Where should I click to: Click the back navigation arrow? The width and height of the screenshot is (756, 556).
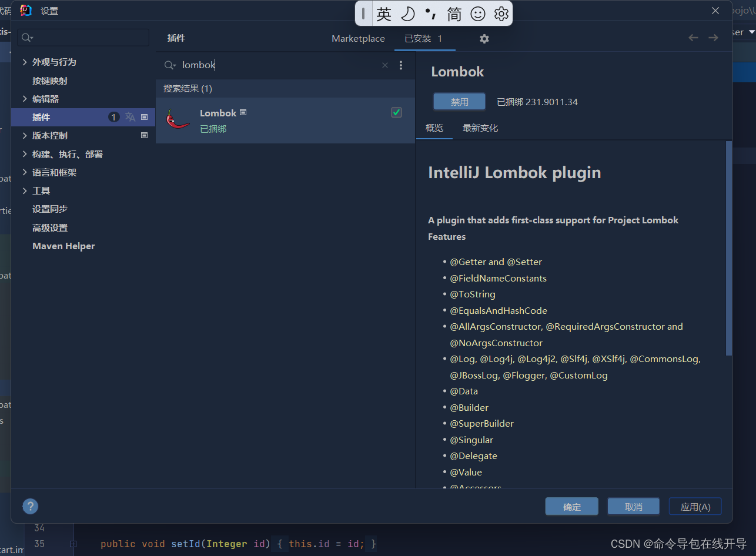tap(693, 38)
